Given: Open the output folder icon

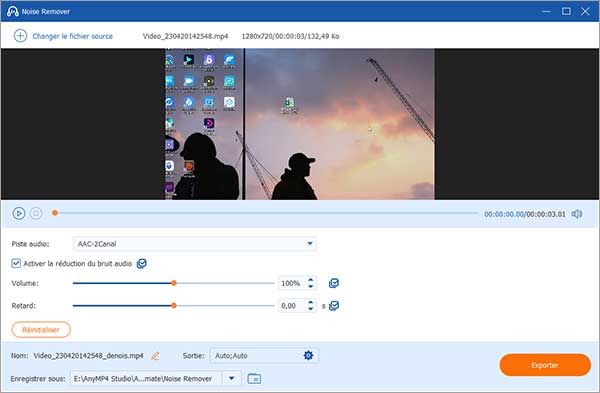Looking at the screenshot, I should [x=254, y=378].
